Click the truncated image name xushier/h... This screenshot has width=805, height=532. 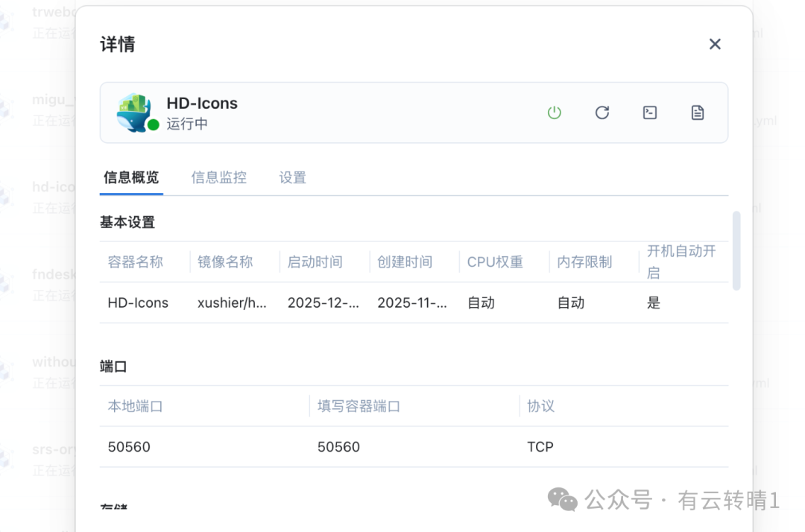[232, 303]
